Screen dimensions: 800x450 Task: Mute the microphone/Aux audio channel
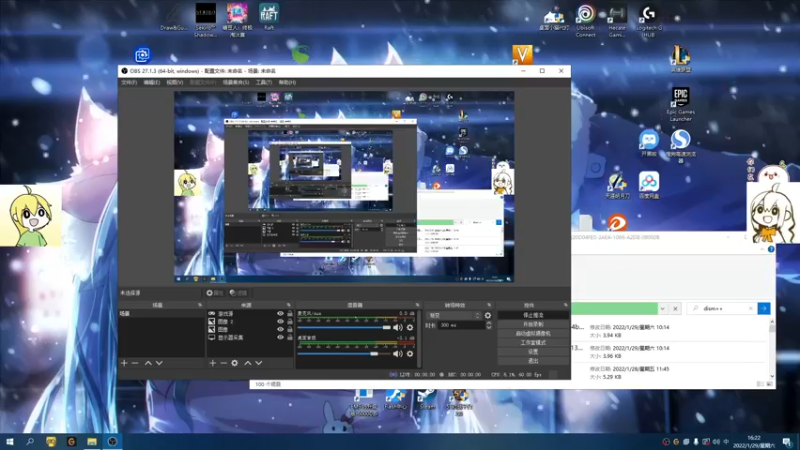coord(398,327)
